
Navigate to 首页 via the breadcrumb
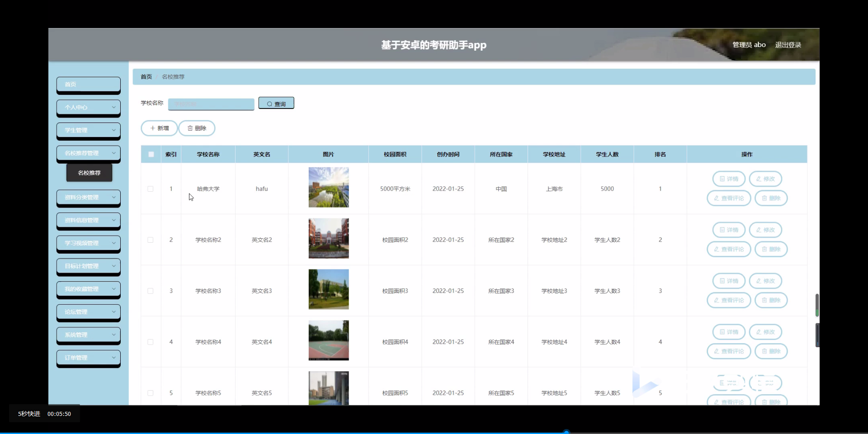click(146, 76)
